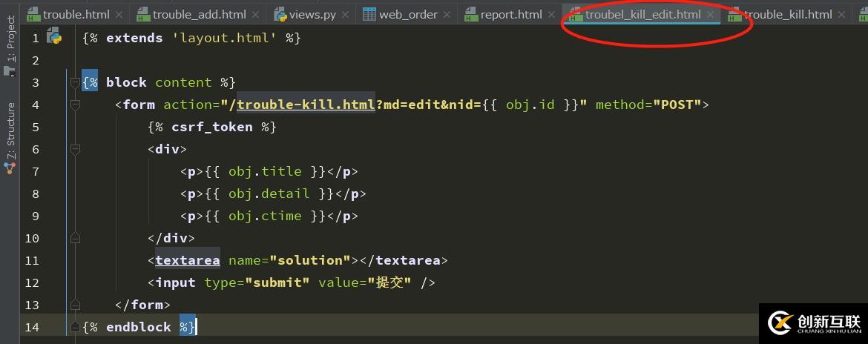The image size is (868, 344).
Task: Click the Python icon on views.py tab
Action: coord(280,14)
